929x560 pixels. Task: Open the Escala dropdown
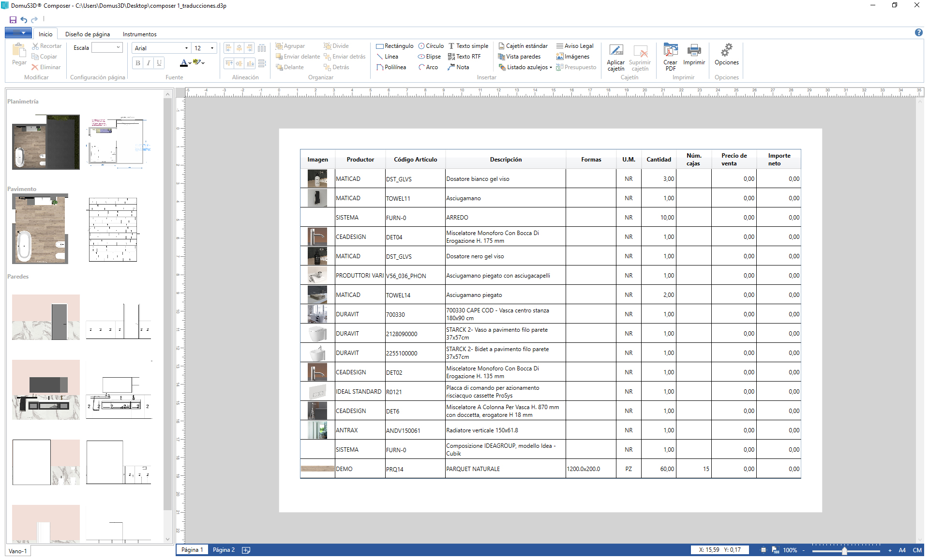[118, 47]
